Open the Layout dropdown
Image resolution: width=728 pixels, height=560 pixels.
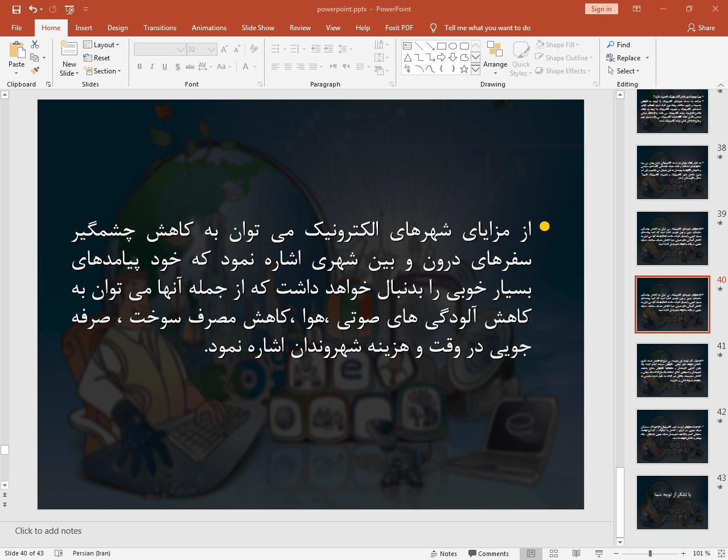[101, 45]
